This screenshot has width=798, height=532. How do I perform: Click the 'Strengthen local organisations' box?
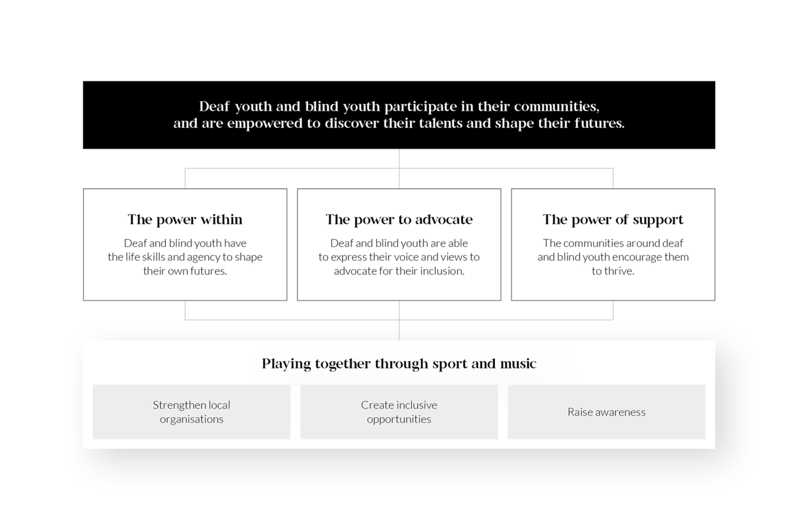(192, 412)
